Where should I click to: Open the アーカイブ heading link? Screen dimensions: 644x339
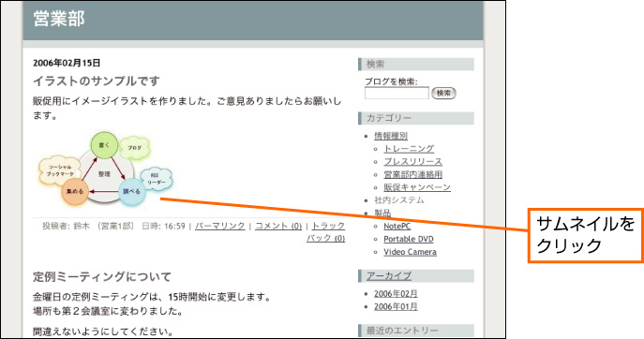(388, 276)
